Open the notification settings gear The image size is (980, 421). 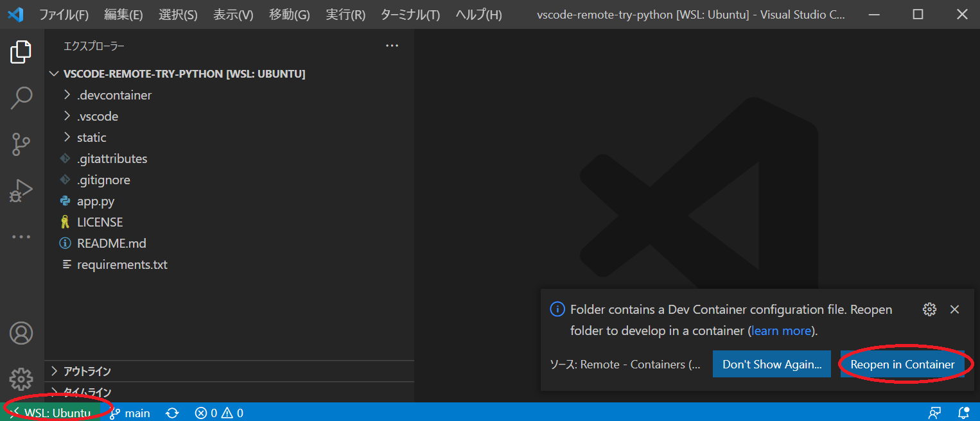[x=929, y=309]
